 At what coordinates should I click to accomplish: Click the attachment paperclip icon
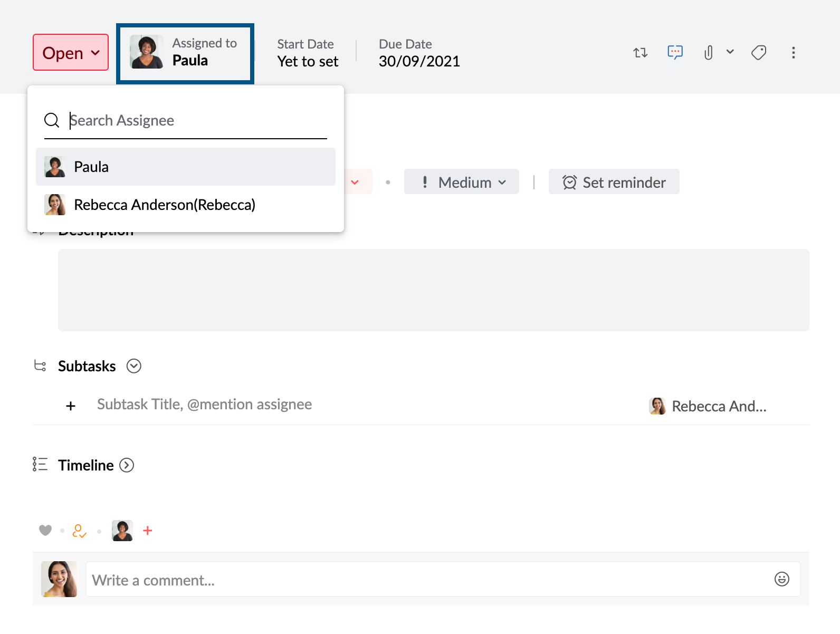709,53
